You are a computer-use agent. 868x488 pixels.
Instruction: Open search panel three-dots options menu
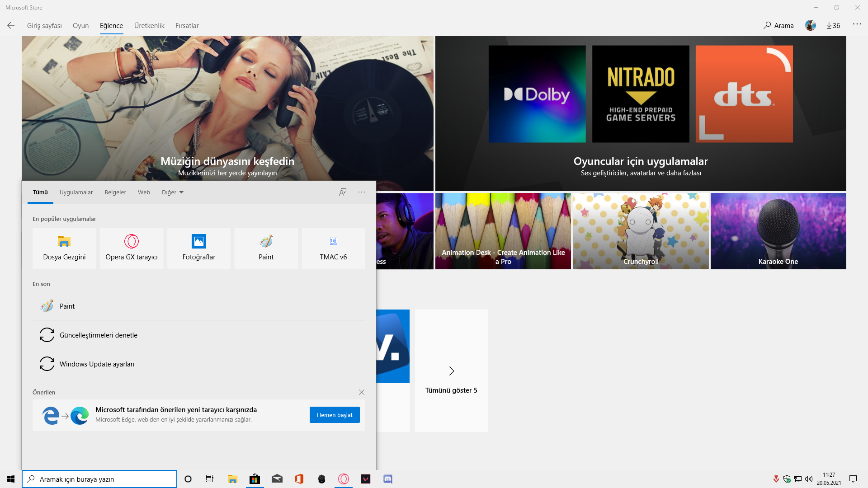[x=362, y=192]
